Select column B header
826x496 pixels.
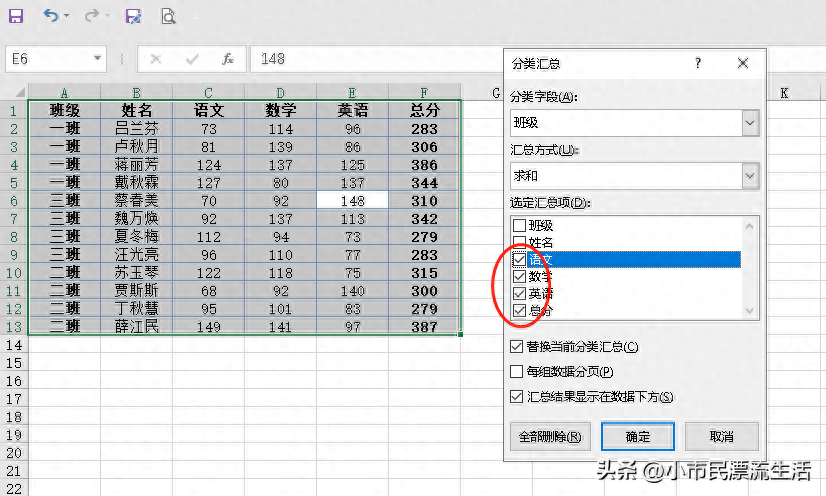136,93
